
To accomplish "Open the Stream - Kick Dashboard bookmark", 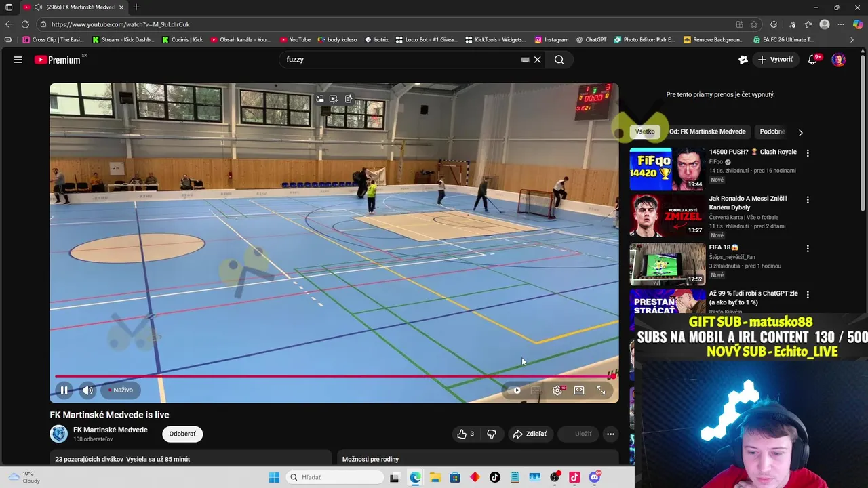I will pyautogui.click(x=123, y=39).
